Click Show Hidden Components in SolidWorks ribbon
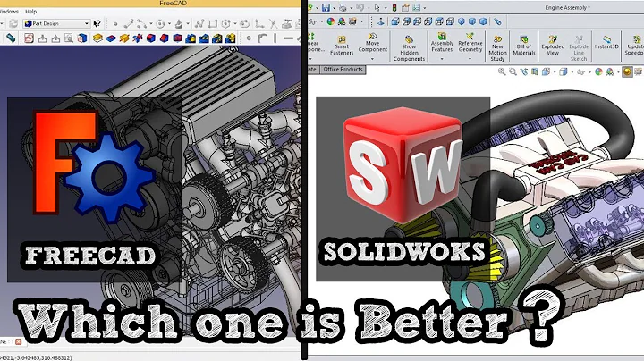Image resolution: width=644 pixels, height=361 pixels. tap(409, 48)
